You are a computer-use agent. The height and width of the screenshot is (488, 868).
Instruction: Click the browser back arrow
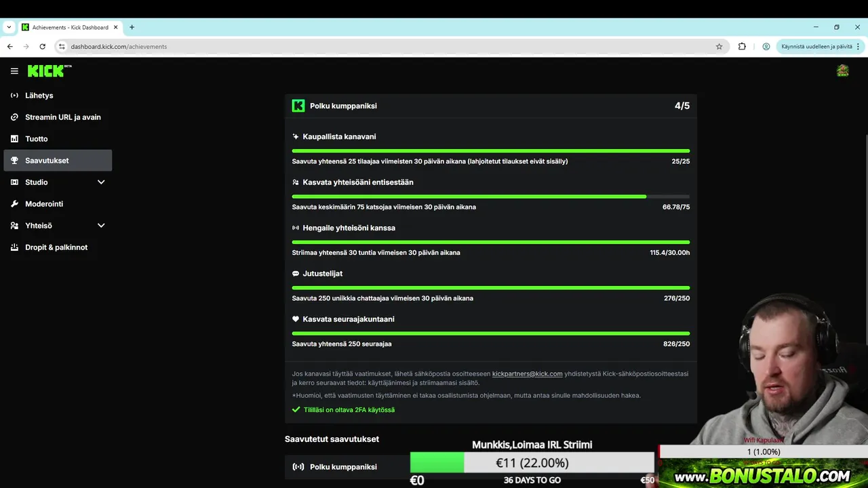9,47
